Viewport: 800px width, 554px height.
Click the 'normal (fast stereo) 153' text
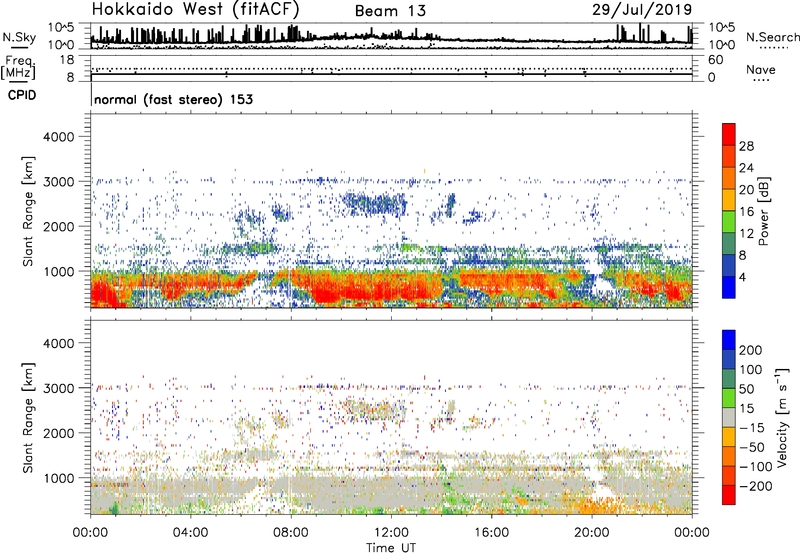[173, 99]
